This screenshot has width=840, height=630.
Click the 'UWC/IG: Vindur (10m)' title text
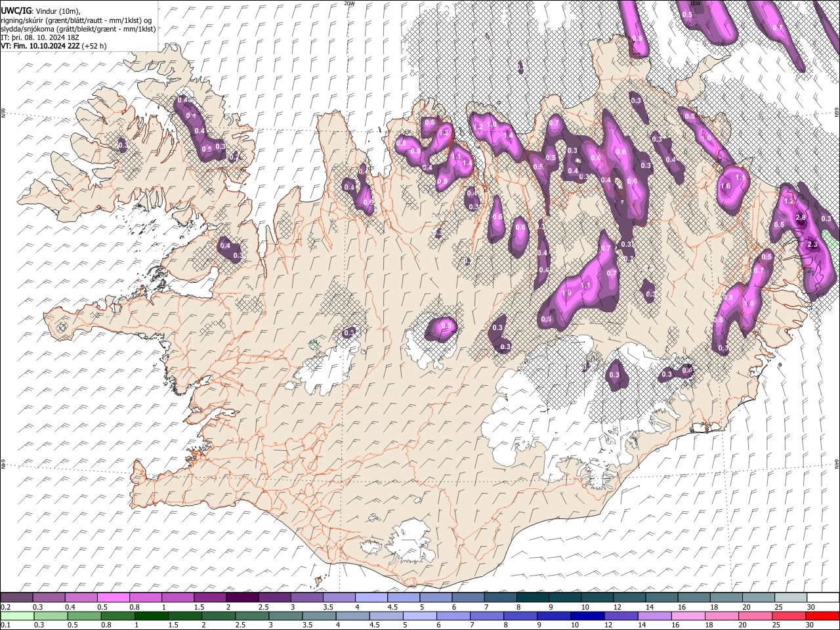[41, 11]
